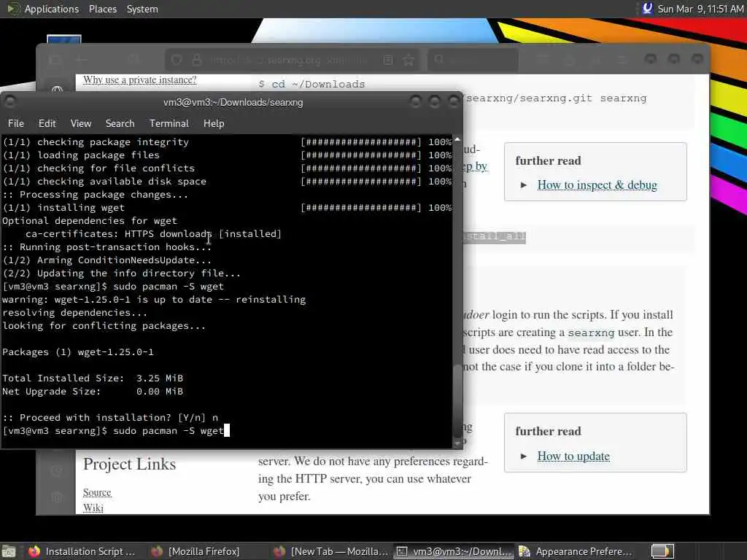Click the terminal prompt line 'sudo pacman -S wget'
The height and width of the screenshot is (560, 747).
[113, 430]
